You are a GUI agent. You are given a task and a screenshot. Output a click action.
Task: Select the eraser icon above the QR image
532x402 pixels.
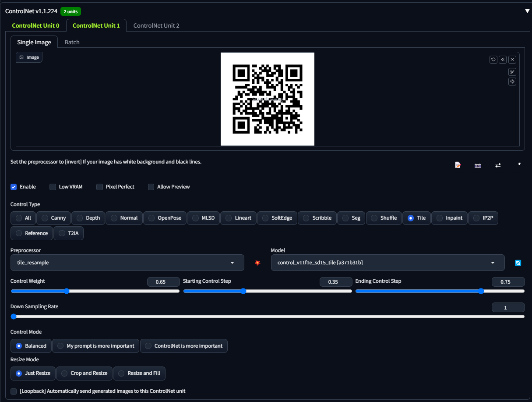(x=503, y=59)
